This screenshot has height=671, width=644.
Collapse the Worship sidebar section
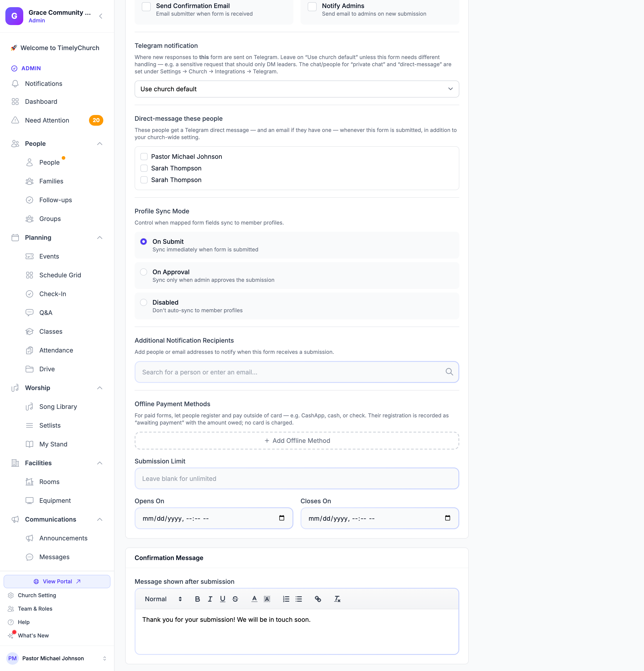100,388
